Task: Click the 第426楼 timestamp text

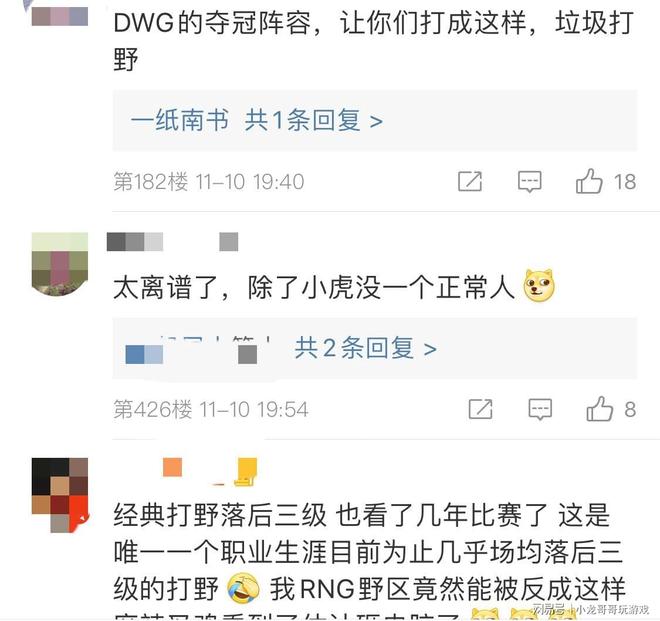Action: pos(211,409)
